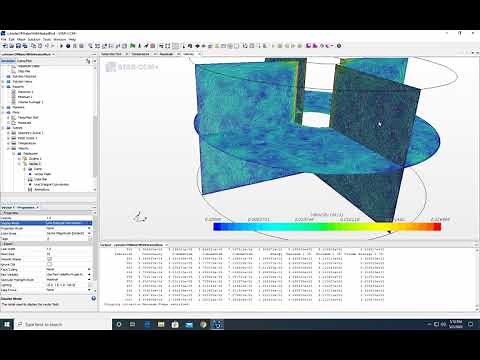The width and height of the screenshot is (480, 360).
Task: Open the Projection Mode dropdown
Action: 89,228
